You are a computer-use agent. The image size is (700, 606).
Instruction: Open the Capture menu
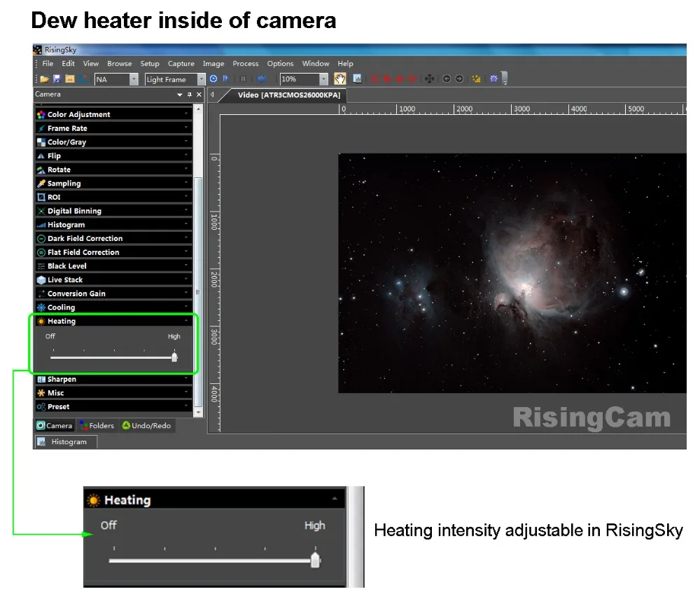tap(181, 64)
